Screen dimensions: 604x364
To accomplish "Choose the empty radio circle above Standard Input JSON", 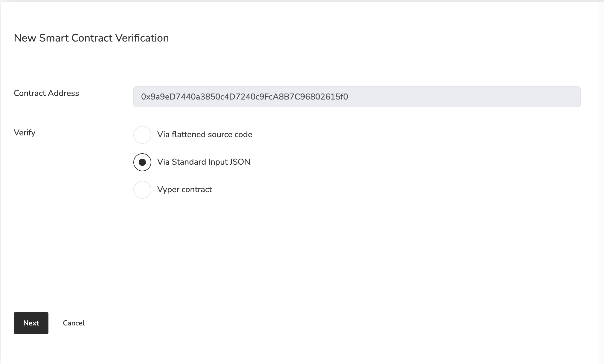I will (142, 135).
